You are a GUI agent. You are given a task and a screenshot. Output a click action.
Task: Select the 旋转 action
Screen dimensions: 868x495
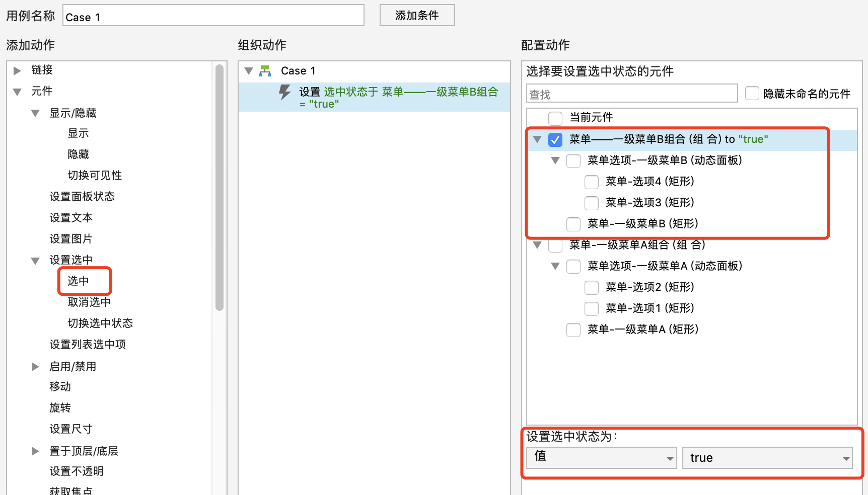click(60, 408)
